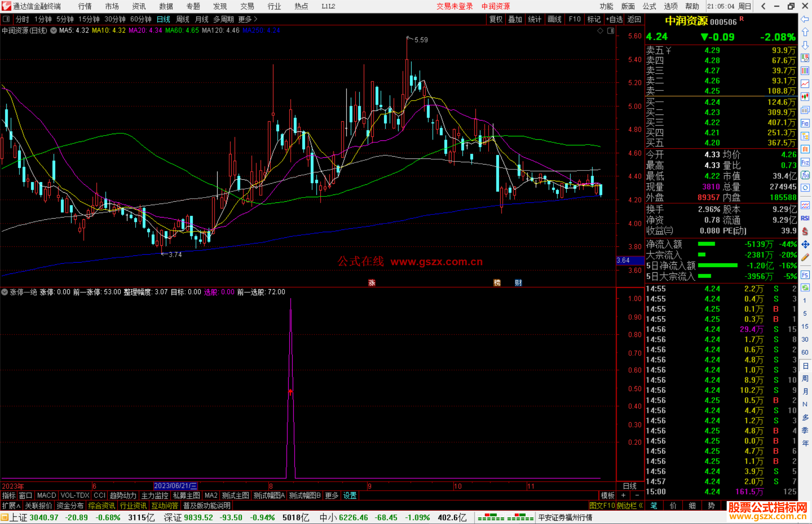This screenshot has width=812, height=524.
Task: Select the MACD indicator tab
Action: [x=47, y=495]
